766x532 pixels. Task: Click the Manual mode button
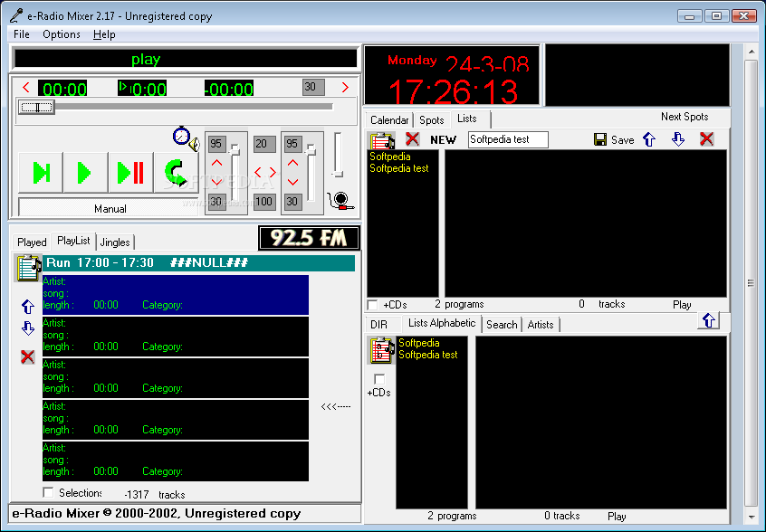coord(110,208)
